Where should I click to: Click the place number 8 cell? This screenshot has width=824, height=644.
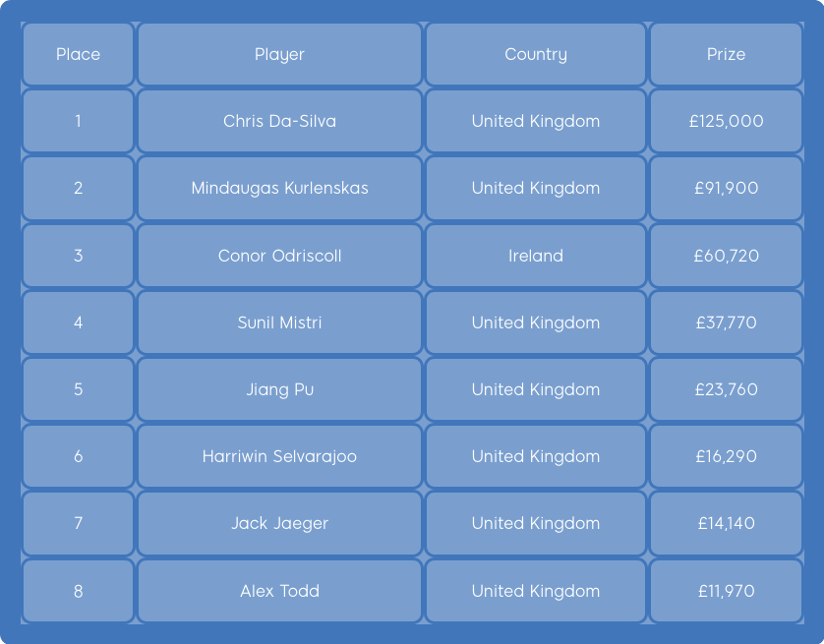(x=79, y=591)
